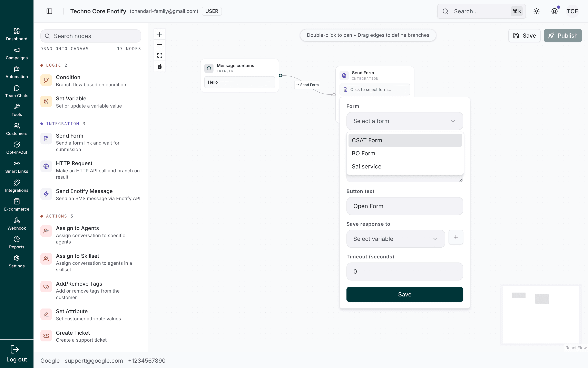Screen dimensions: 588x368
Task: Pick the Send Enotify Message node
Action: (x=91, y=194)
